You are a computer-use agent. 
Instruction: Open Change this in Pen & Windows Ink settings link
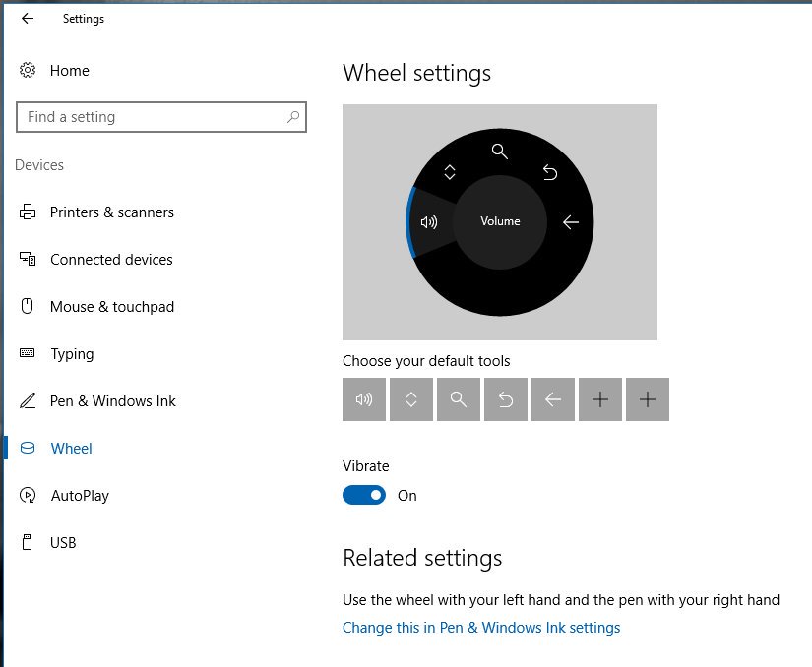coord(481,627)
